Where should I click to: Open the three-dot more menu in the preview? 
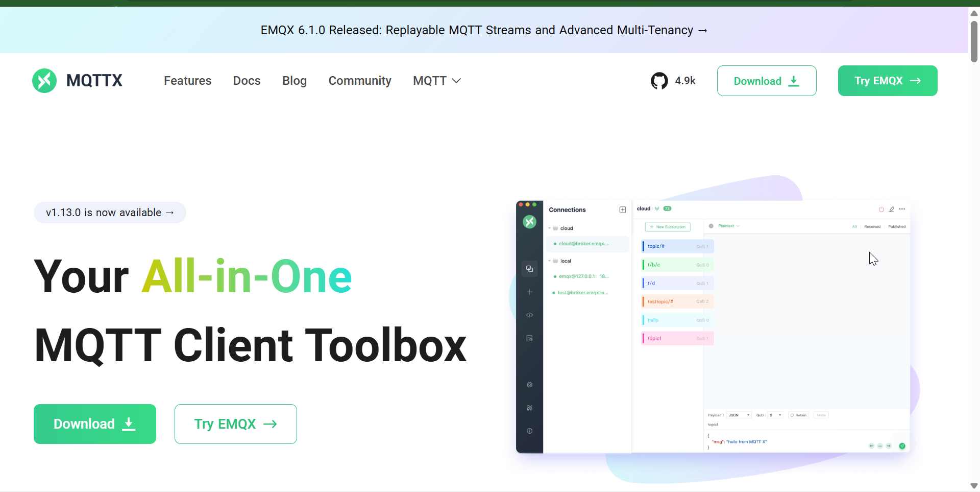pos(902,209)
